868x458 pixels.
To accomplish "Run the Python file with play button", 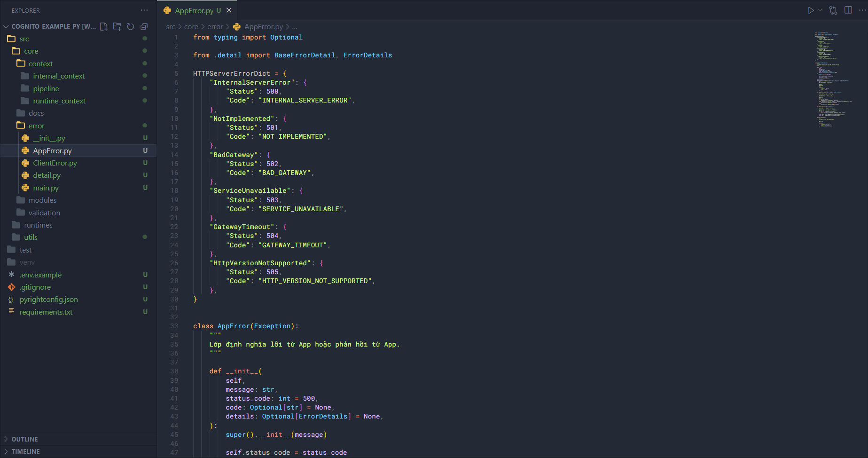I will coord(811,10).
